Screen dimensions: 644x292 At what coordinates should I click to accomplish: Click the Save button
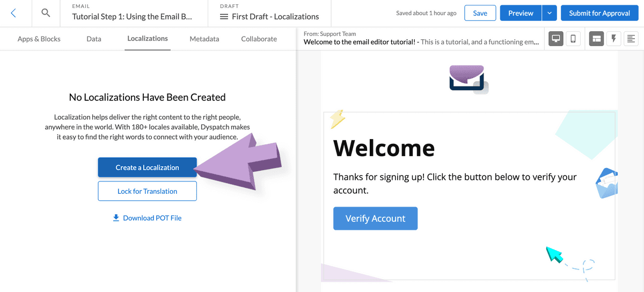click(480, 13)
